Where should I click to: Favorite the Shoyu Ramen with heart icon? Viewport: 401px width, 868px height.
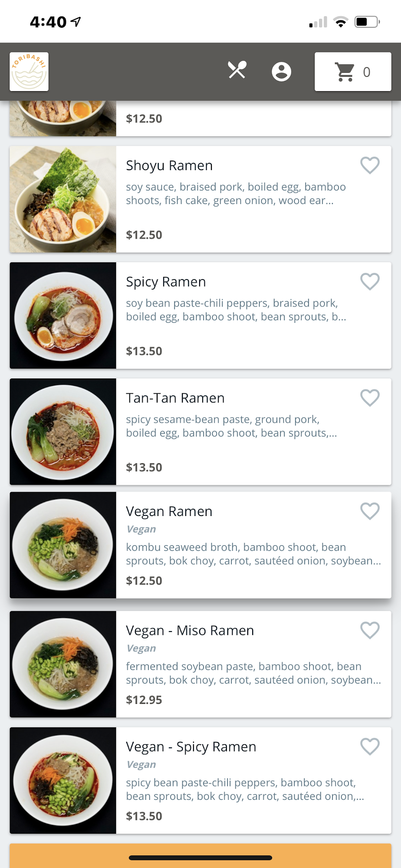tap(370, 165)
